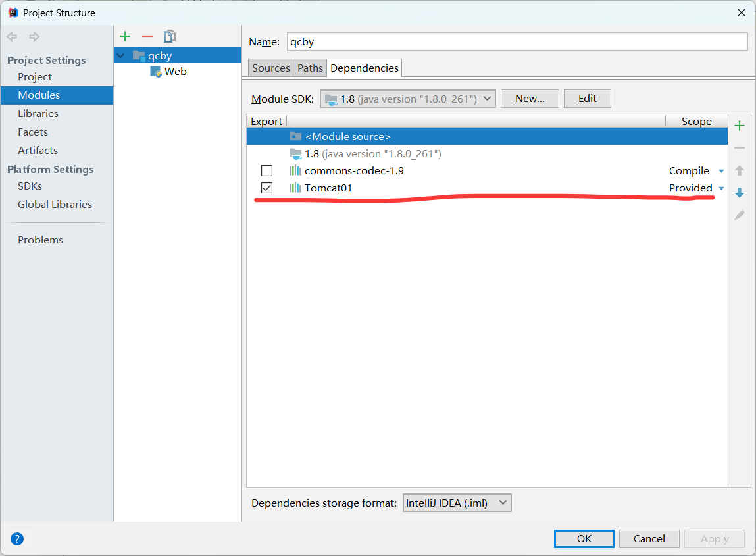Screen dimensions: 756x556
Task: Confirm with the OK button
Action: point(584,539)
